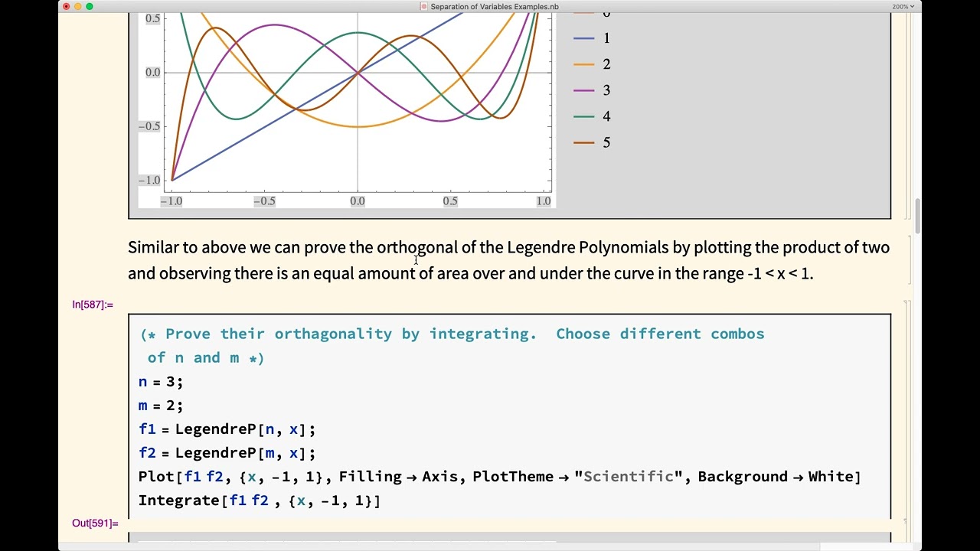The height and width of the screenshot is (551, 980).
Task: Click legend label '5'
Action: pyautogui.click(x=606, y=142)
